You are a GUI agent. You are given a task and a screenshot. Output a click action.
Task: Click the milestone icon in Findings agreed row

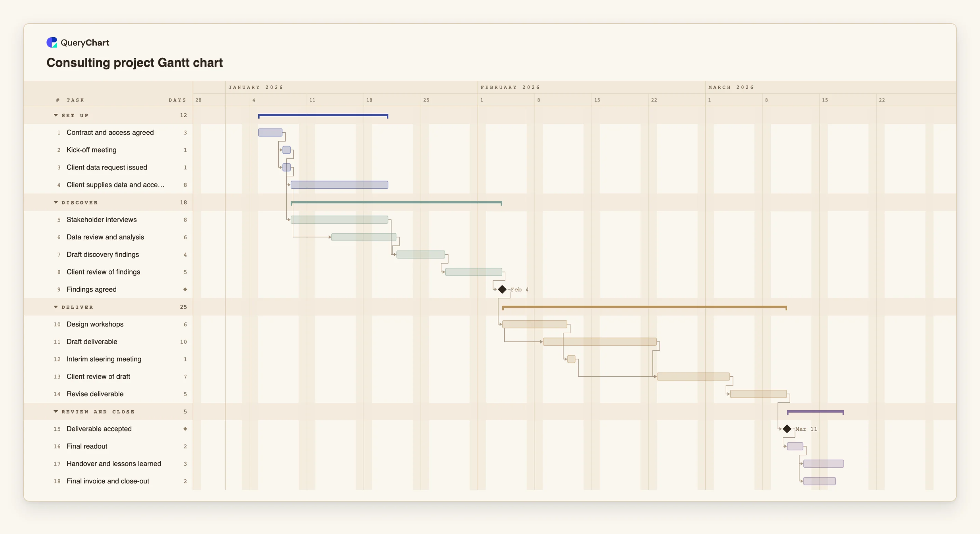click(x=185, y=290)
